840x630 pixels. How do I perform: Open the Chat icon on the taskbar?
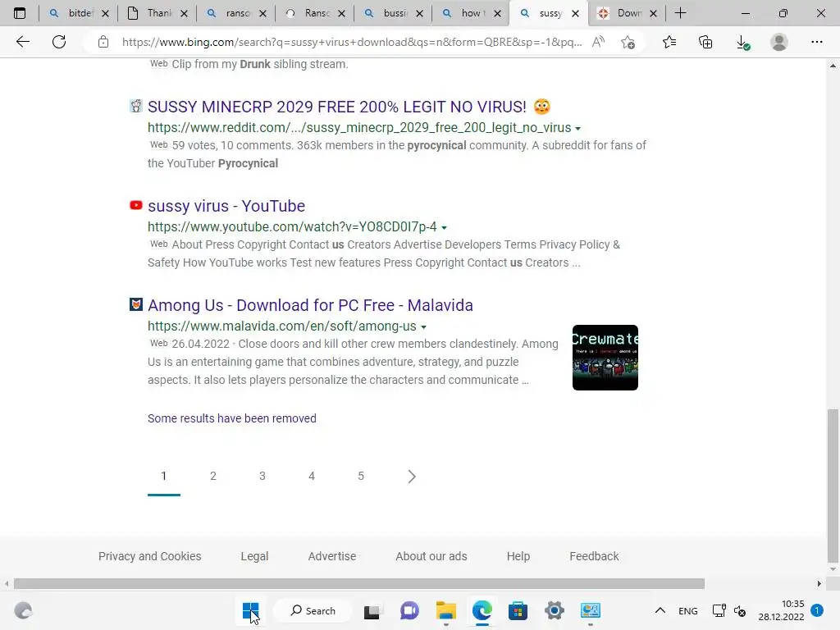tap(409, 610)
